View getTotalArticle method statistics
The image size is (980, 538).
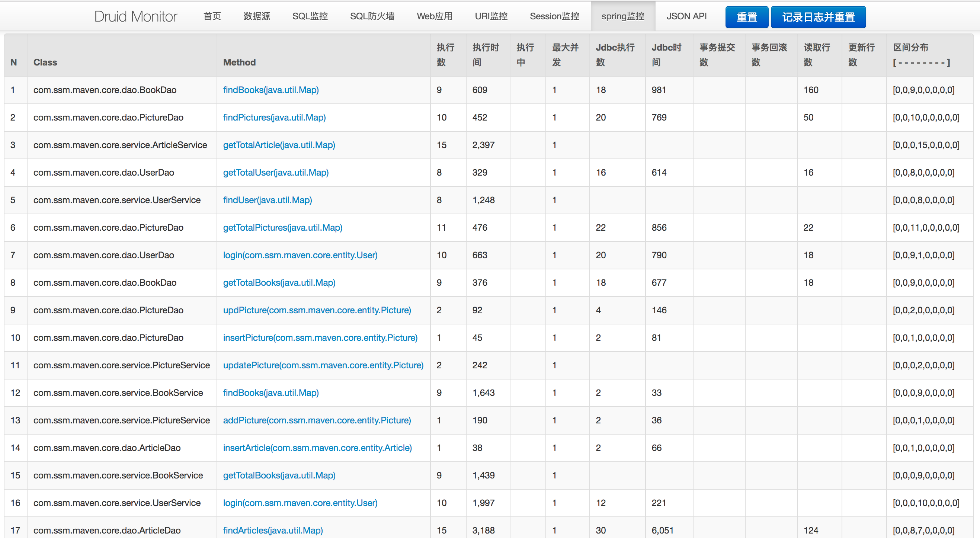pyautogui.click(x=279, y=145)
